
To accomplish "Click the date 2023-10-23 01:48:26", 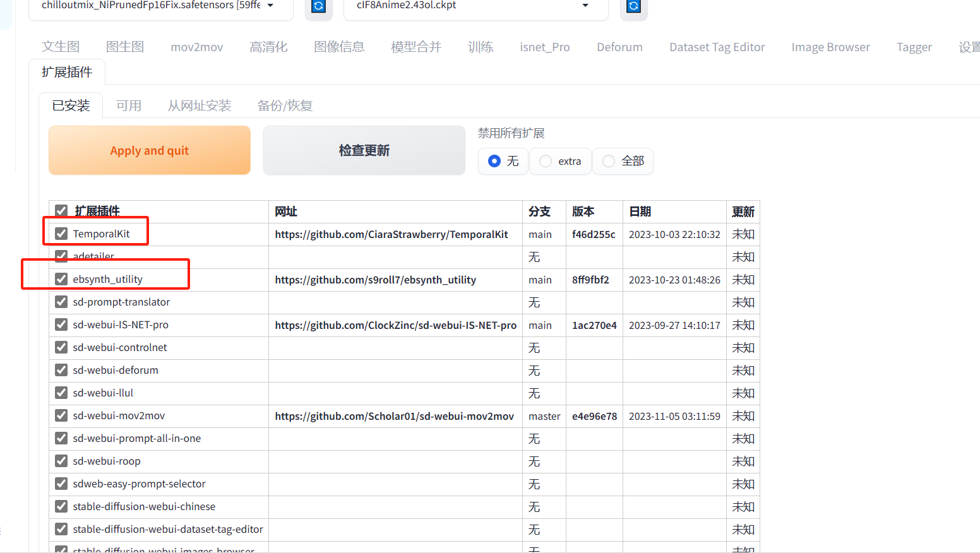I will 674,280.
